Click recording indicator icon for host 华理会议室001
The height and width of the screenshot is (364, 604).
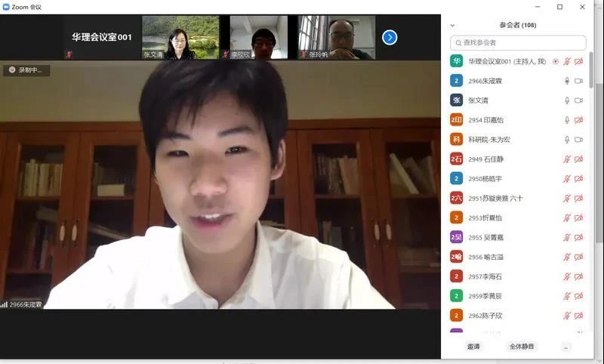click(x=556, y=61)
